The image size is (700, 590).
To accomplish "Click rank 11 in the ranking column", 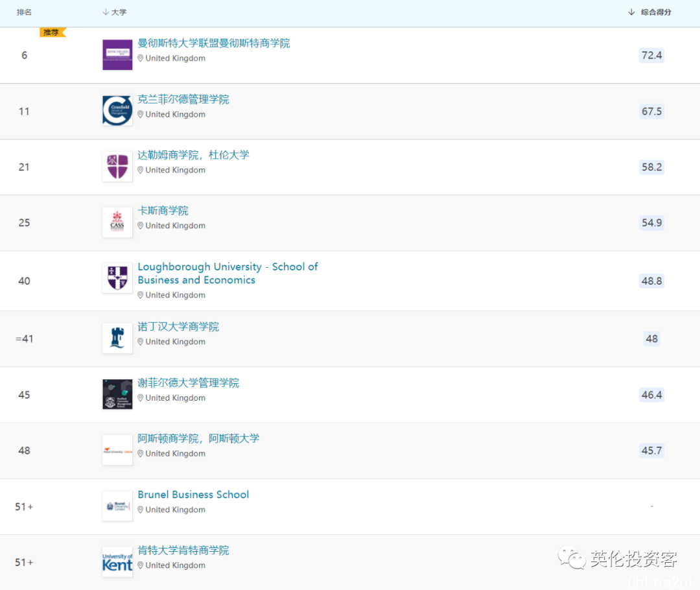I will tap(24, 112).
